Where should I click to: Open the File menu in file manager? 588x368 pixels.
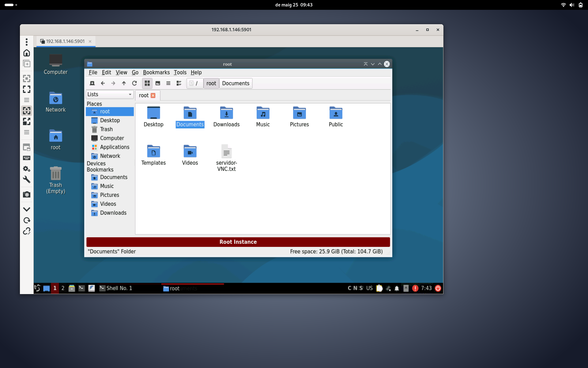(93, 72)
